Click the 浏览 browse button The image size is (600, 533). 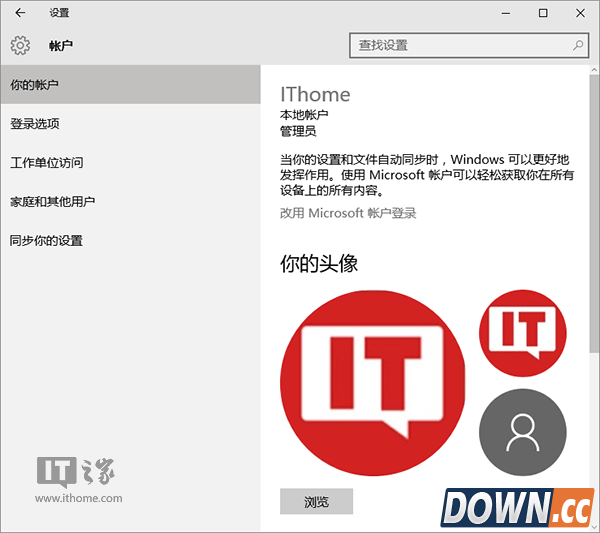point(316,501)
